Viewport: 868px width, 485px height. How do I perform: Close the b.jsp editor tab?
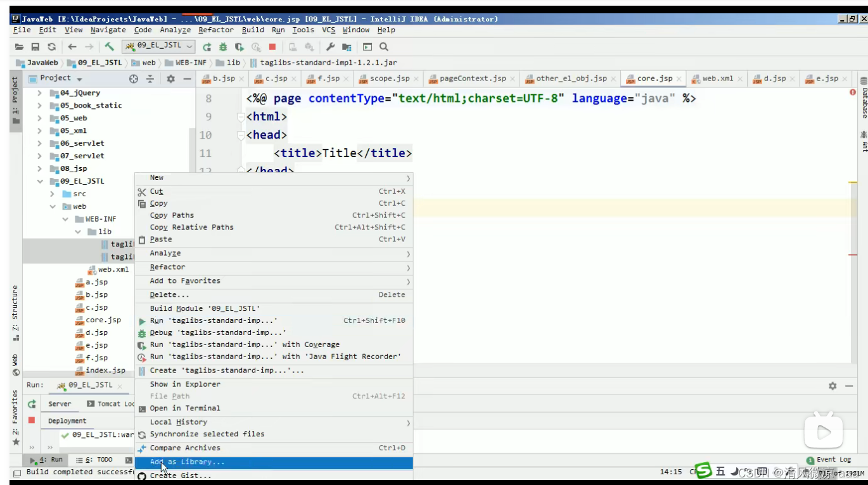[242, 79]
